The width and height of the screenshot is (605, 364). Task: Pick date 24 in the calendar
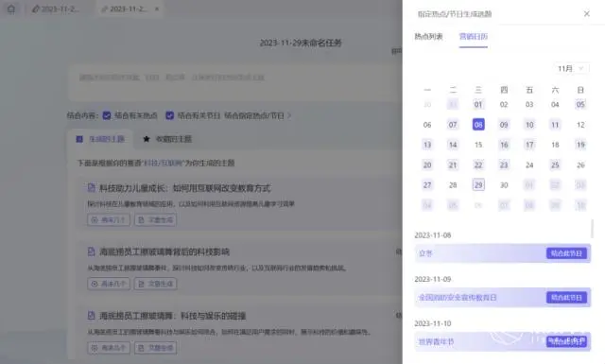(x=529, y=165)
